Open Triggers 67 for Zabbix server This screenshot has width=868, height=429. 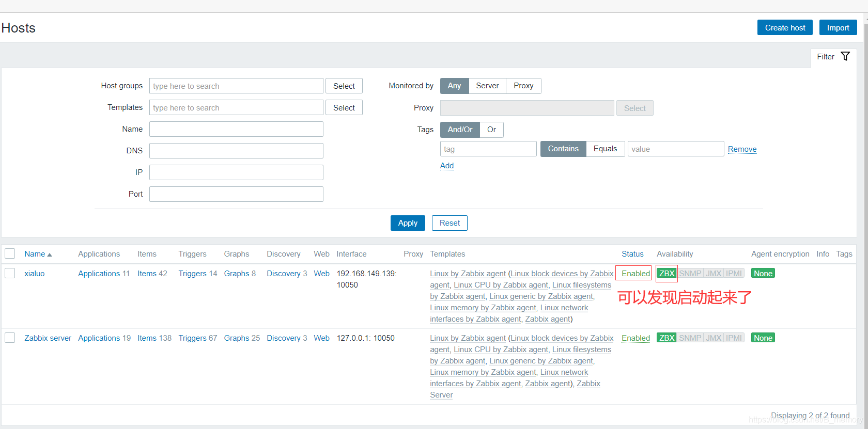click(192, 338)
